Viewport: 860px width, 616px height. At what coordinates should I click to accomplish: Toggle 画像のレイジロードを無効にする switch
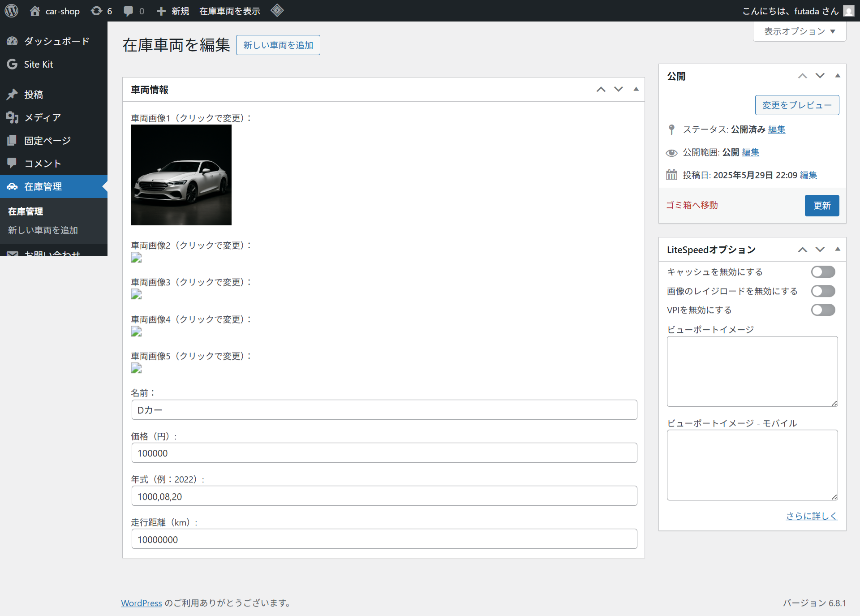[x=823, y=291]
